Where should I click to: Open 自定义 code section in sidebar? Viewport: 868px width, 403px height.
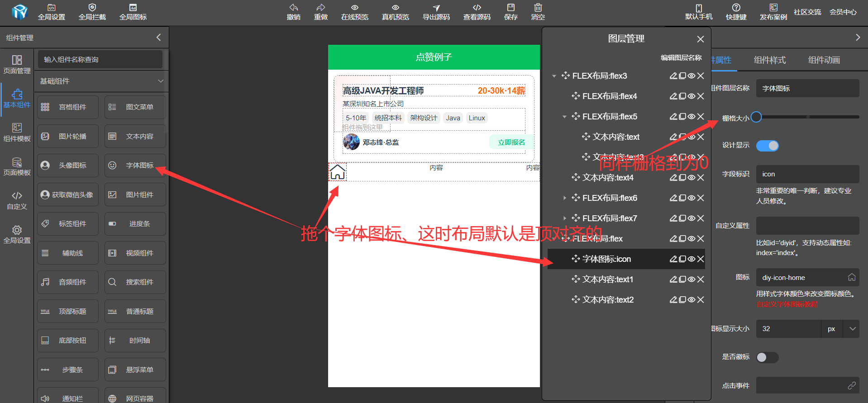17,200
